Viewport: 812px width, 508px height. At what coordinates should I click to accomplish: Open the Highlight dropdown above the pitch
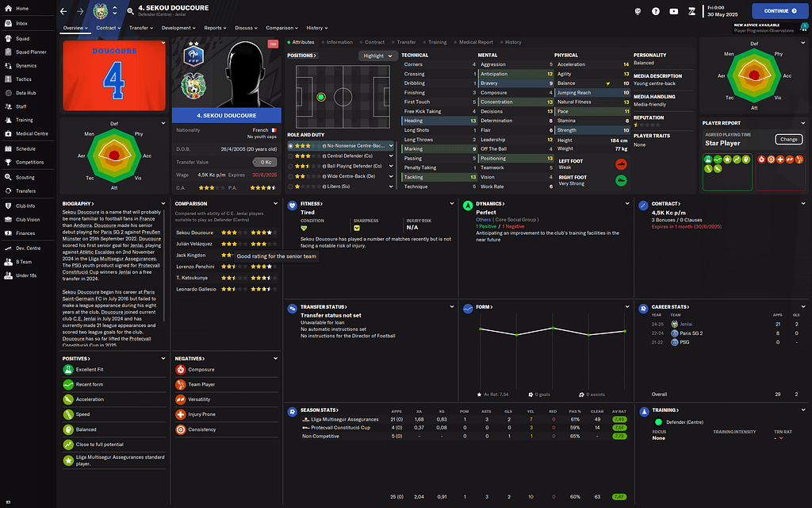point(377,56)
